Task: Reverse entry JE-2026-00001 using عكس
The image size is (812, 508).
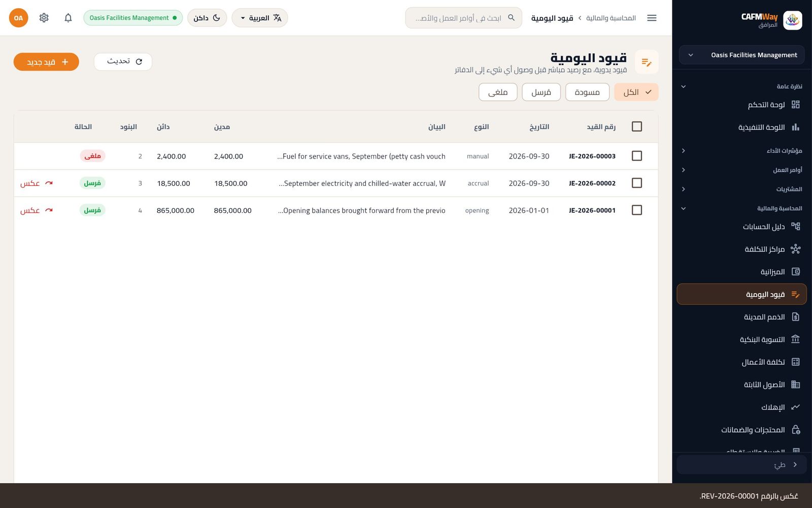Action: click(37, 210)
